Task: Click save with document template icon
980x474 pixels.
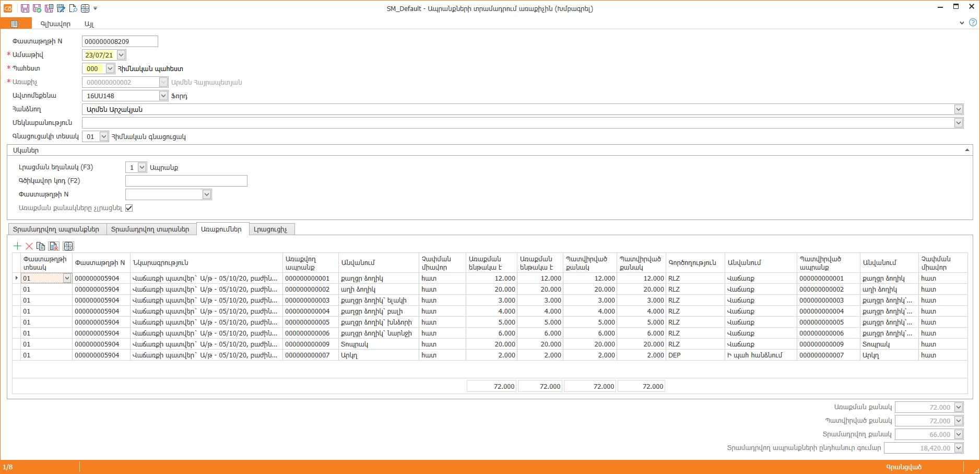Action: pyautogui.click(x=49, y=8)
